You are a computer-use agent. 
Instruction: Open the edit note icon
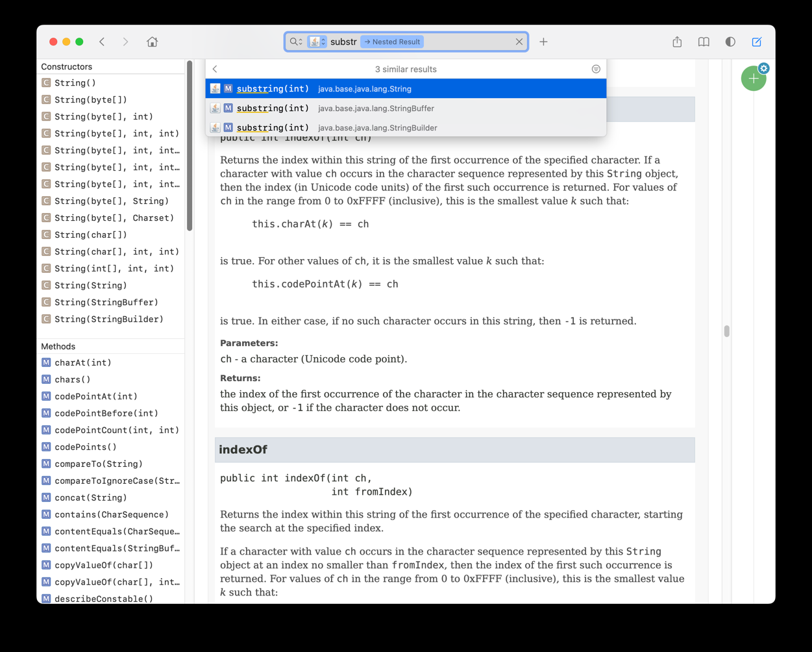pyautogui.click(x=757, y=42)
